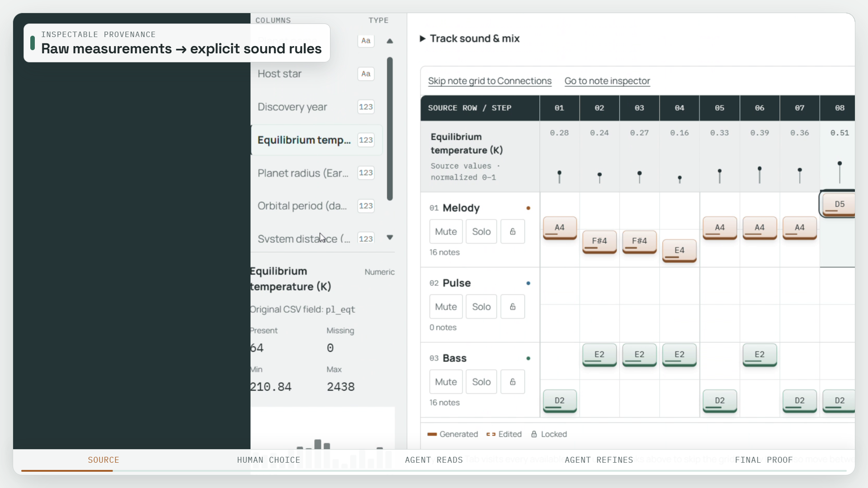Screen dimensions: 868x488
Task: Click the lock icon in the Bass track
Action: tap(513, 382)
